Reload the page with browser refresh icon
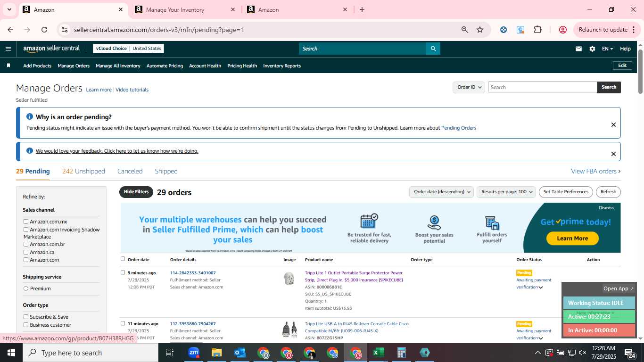The image size is (644, 362). point(44,30)
